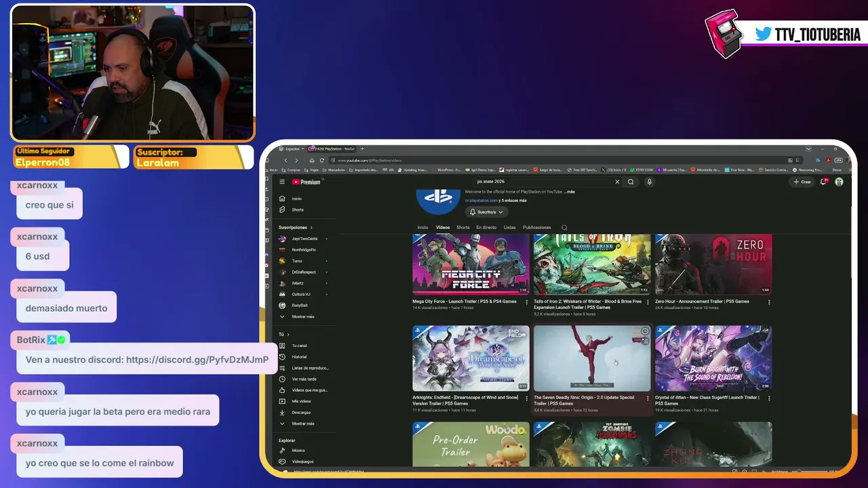Open Música under Explorar
Image resolution: width=868 pixels, height=488 pixels.
[x=298, y=450]
